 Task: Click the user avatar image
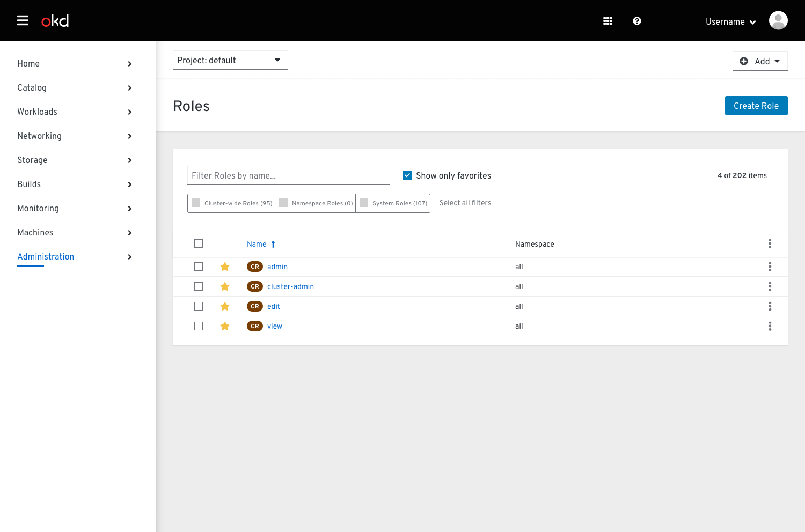(x=778, y=20)
